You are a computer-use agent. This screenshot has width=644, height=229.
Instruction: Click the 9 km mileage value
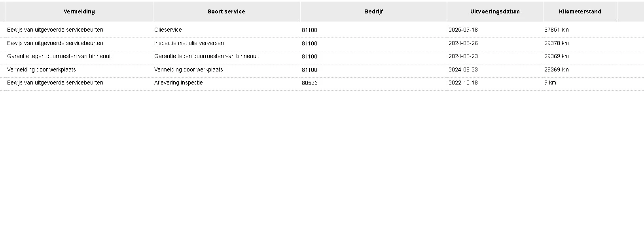550,83
